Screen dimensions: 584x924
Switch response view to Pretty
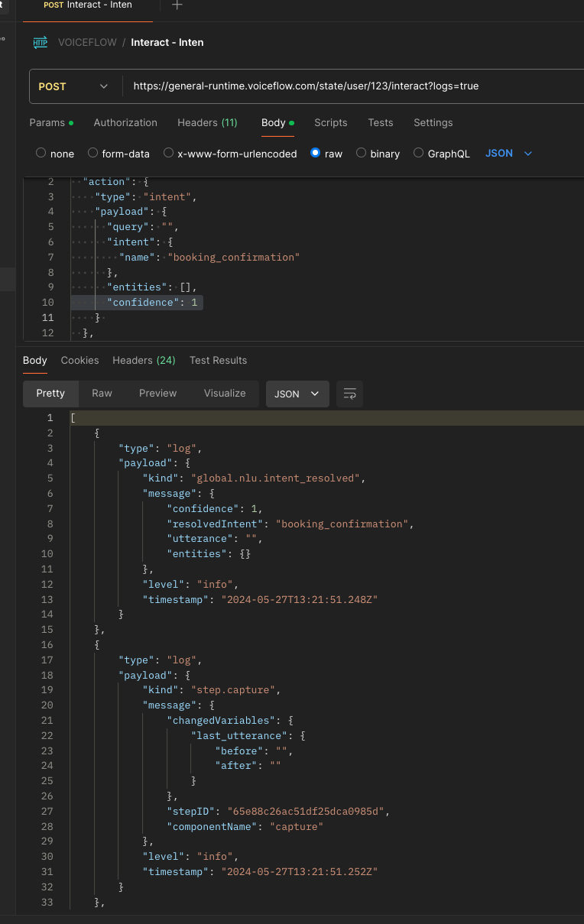50,394
